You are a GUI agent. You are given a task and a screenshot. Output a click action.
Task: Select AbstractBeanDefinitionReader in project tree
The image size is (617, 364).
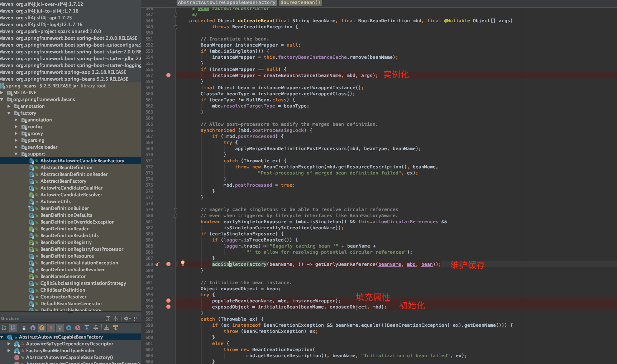click(x=74, y=174)
